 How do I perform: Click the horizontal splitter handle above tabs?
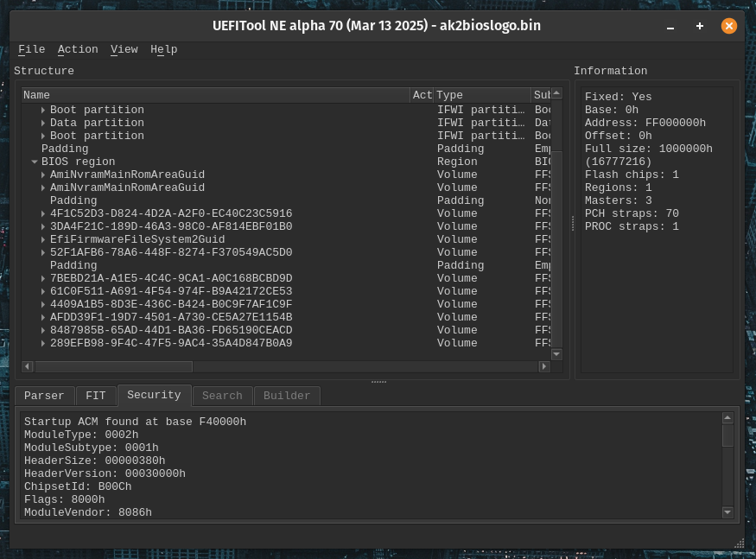tap(378, 382)
